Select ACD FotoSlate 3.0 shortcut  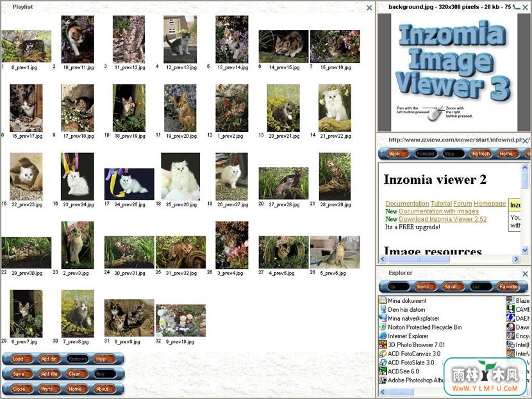(406, 362)
